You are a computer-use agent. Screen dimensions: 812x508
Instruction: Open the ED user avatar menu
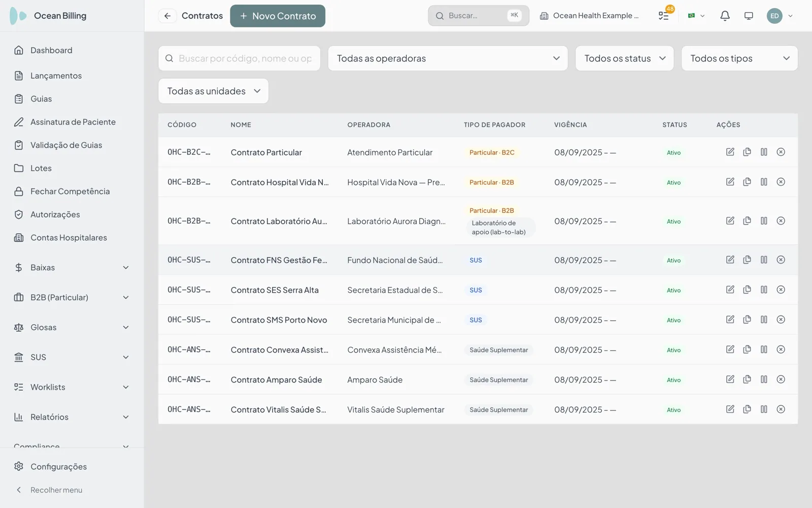coord(780,16)
